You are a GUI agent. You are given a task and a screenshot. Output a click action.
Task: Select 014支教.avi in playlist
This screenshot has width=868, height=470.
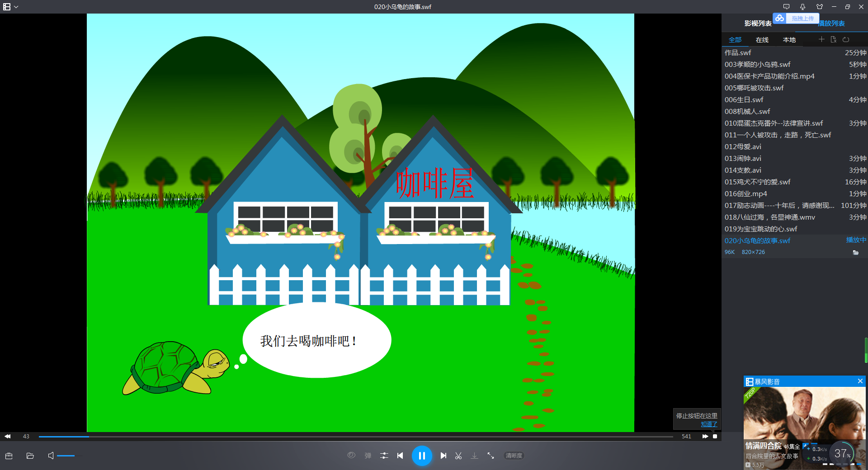pyautogui.click(x=795, y=170)
